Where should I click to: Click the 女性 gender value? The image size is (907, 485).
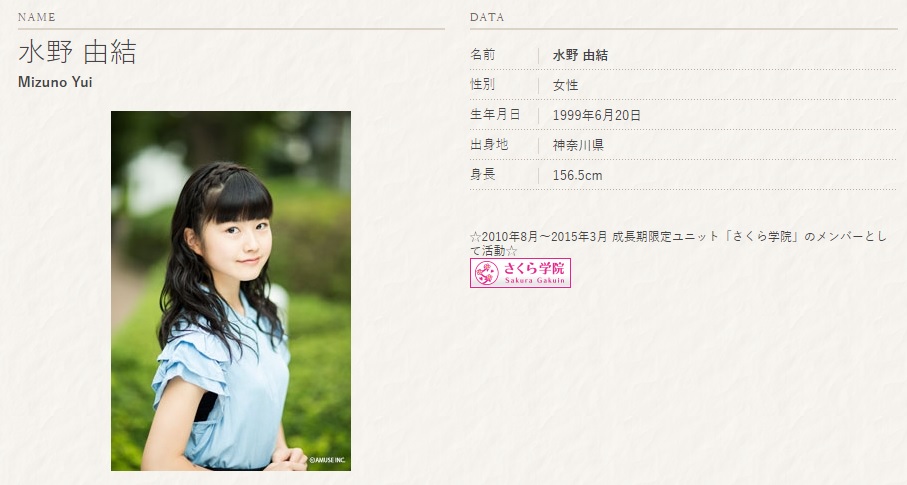(565, 86)
